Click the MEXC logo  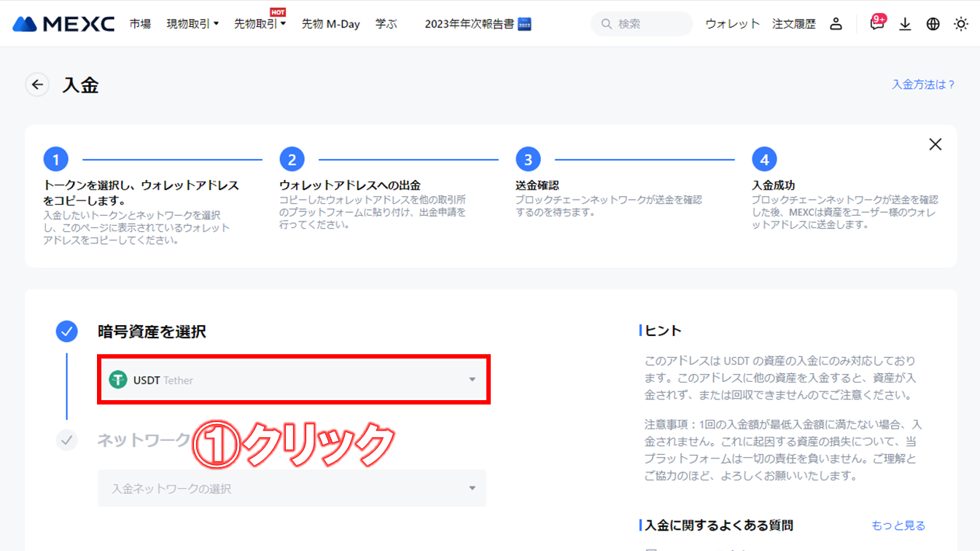pyautogui.click(x=63, y=23)
